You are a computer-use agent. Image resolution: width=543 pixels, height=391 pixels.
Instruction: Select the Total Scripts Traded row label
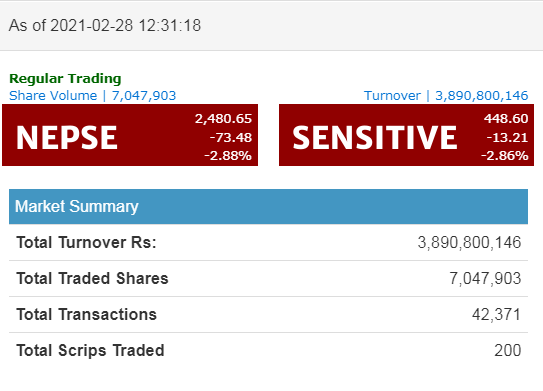pyautogui.click(x=90, y=350)
